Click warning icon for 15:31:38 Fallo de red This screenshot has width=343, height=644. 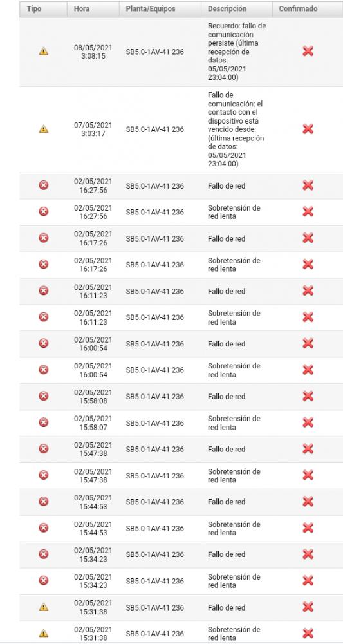[44, 607]
